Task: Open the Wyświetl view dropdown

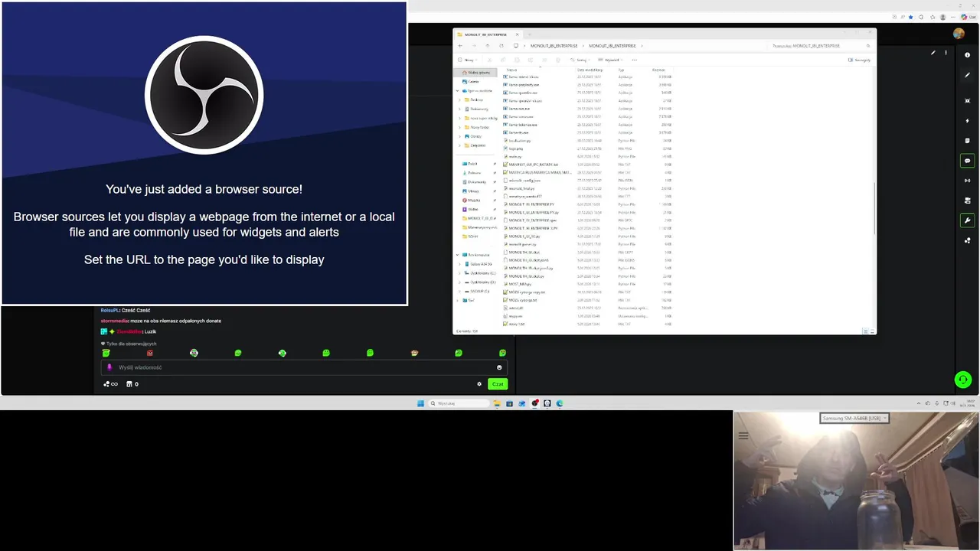Action: [612, 60]
